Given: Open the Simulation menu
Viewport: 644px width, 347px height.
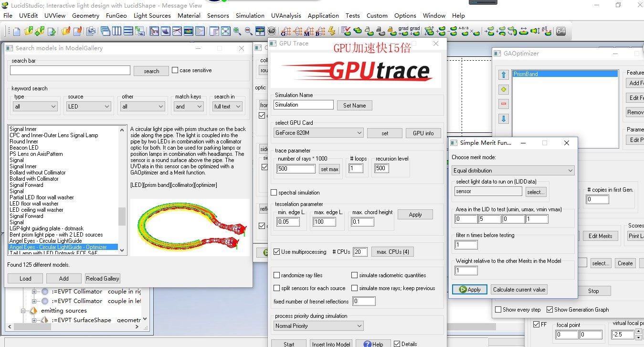Looking at the screenshot, I should (250, 16).
